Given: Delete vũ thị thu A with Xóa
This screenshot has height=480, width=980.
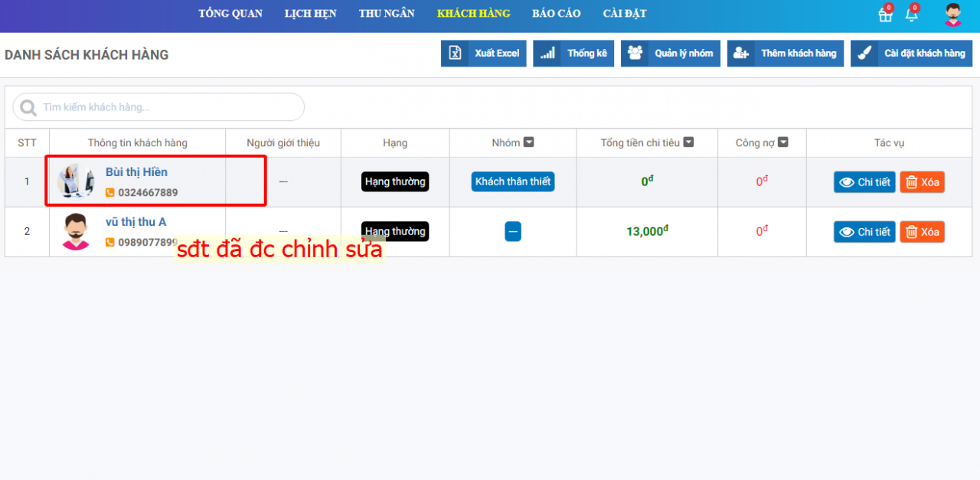Looking at the screenshot, I should point(922,232).
